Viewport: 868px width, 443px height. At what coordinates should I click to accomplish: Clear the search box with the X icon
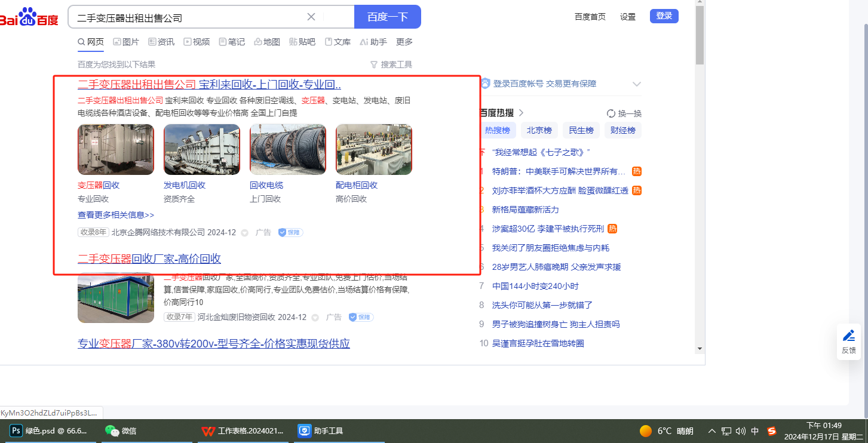tap(311, 17)
